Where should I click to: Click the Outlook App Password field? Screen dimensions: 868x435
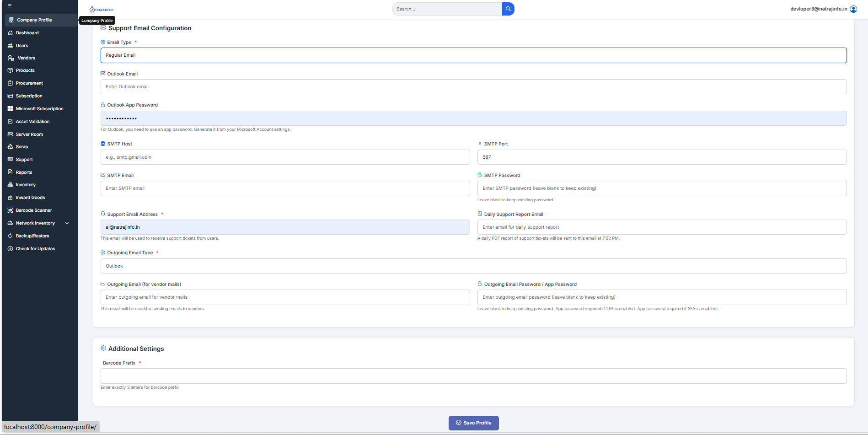coord(473,118)
